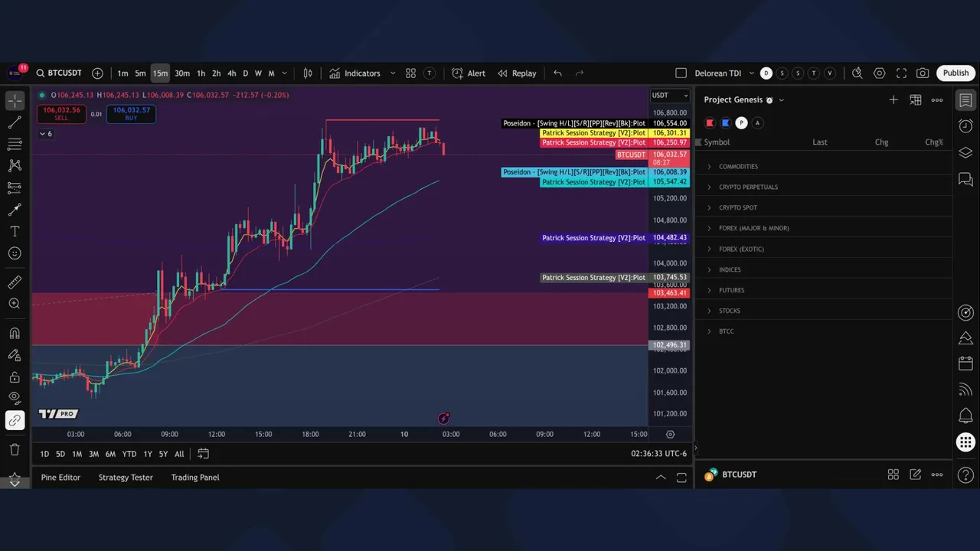This screenshot has height=551, width=980.
Task: Open quick search in top toolbar
Action: coord(857,73)
